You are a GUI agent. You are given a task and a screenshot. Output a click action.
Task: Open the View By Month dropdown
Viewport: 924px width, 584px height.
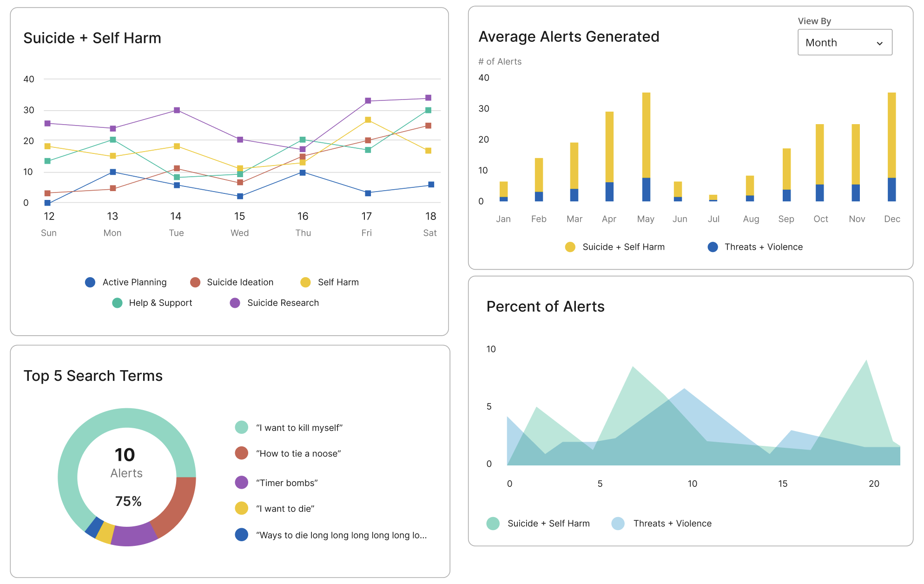click(844, 42)
